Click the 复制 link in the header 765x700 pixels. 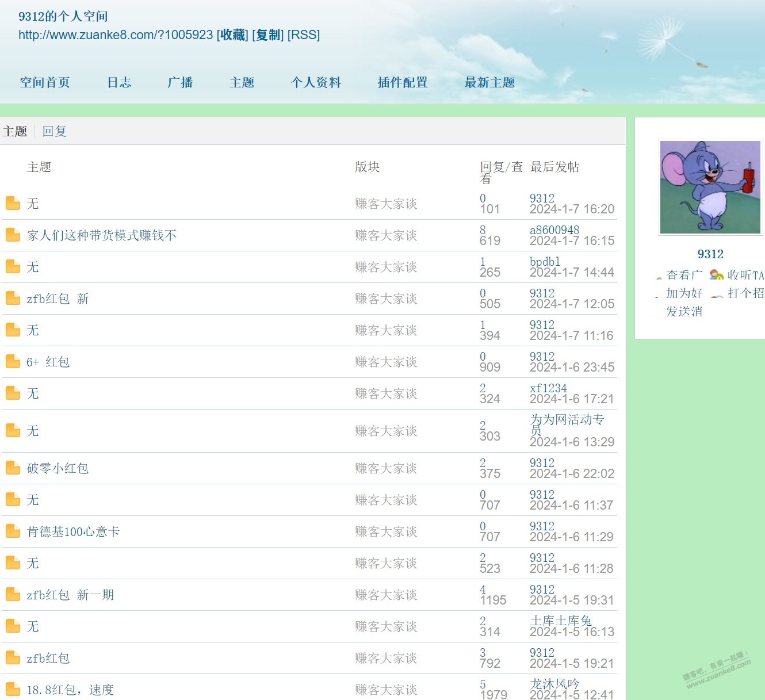[x=268, y=35]
